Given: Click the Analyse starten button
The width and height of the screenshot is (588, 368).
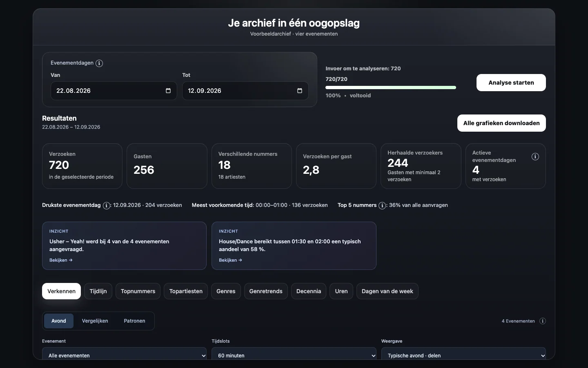Looking at the screenshot, I should (511, 83).
